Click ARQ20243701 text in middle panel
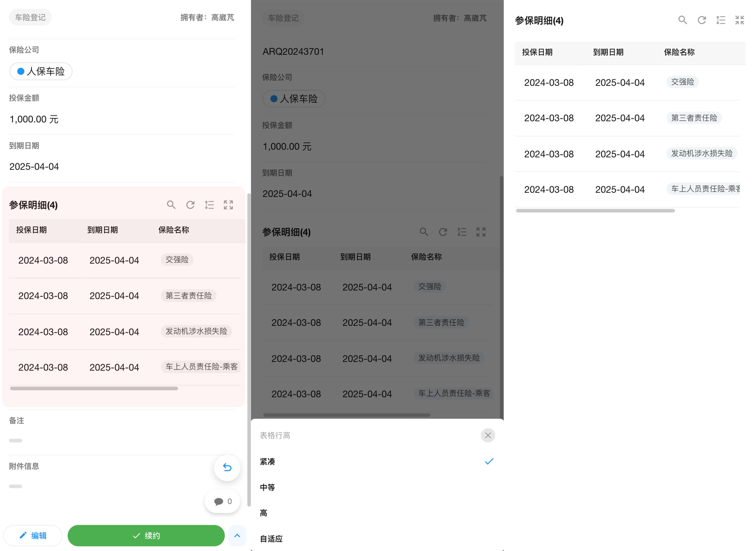This screenshot has height=551, width=756. coord(293,52)
